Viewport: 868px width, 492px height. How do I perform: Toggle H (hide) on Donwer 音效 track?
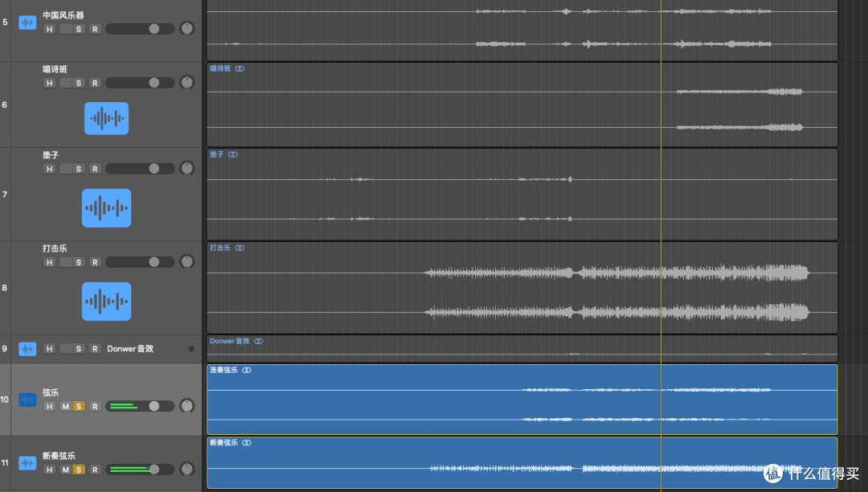[x=50, y=349]
